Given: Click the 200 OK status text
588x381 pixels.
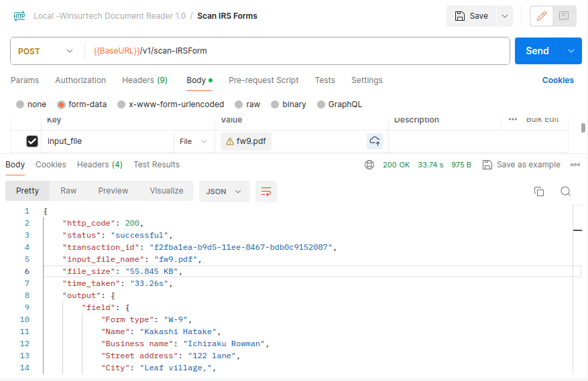Looking at the screenshot, I should (x=396, y=165).
